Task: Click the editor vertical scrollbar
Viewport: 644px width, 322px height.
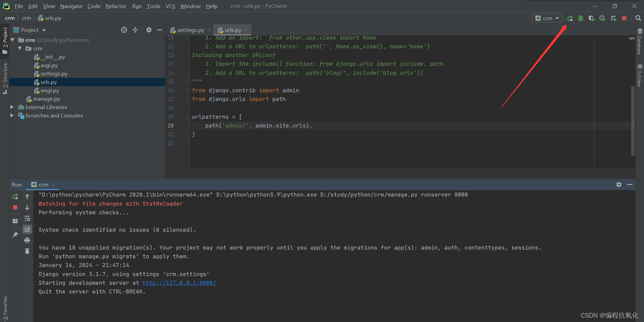Action: tap(633, 121)
